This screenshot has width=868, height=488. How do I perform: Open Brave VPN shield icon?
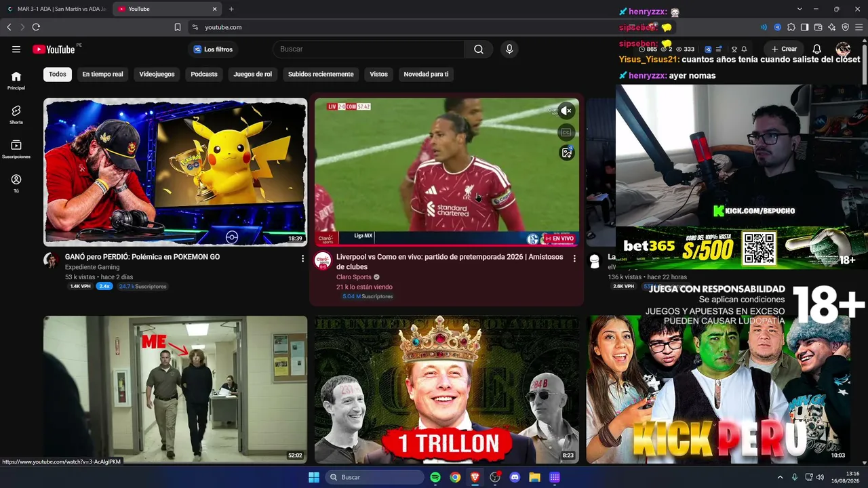coord(845,27)
